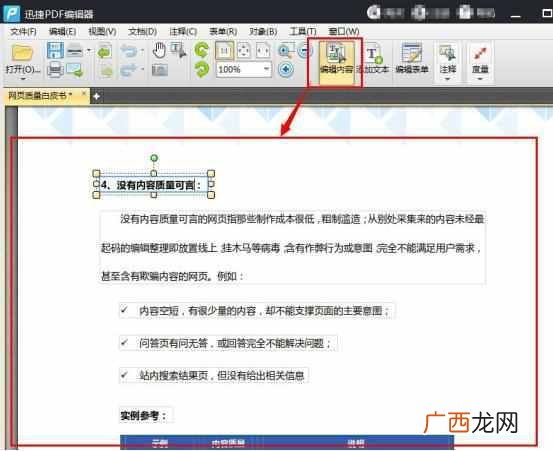Open a file with the folder icon
Screen dimensions: 553x451
coord(22,52)
